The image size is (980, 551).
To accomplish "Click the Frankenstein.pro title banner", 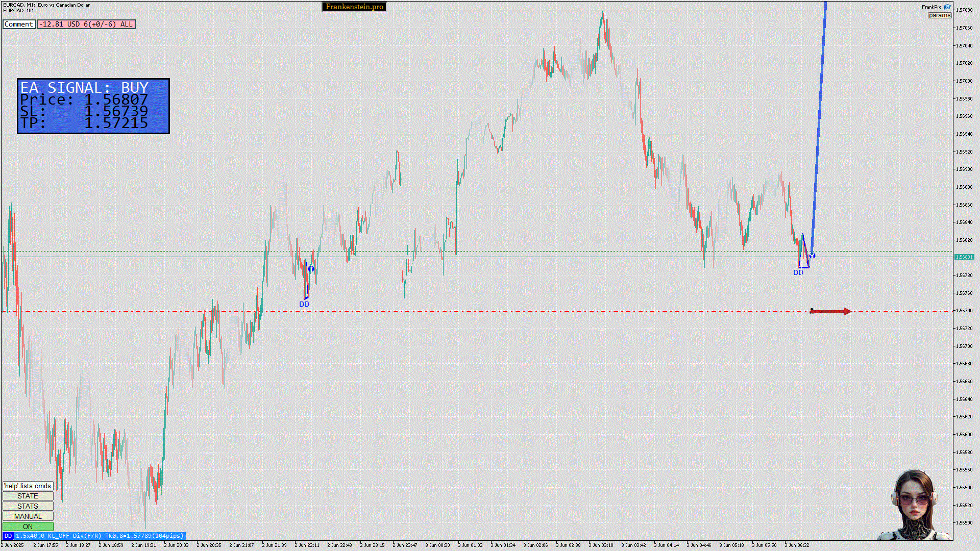I will tap(354, 7).
